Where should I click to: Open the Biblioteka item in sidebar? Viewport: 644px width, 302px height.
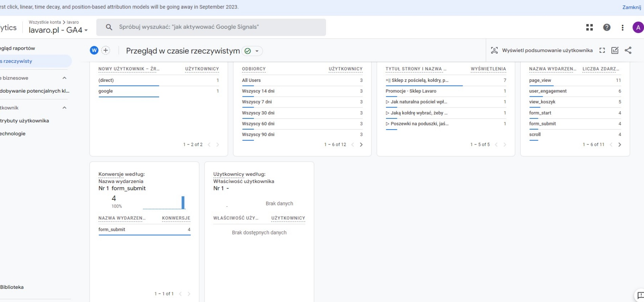12,287
